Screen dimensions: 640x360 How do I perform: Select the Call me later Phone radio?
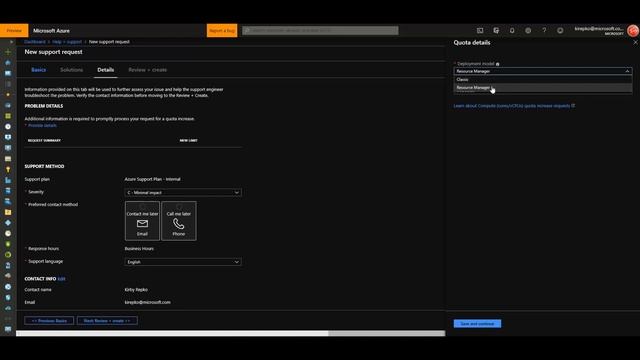179,207
